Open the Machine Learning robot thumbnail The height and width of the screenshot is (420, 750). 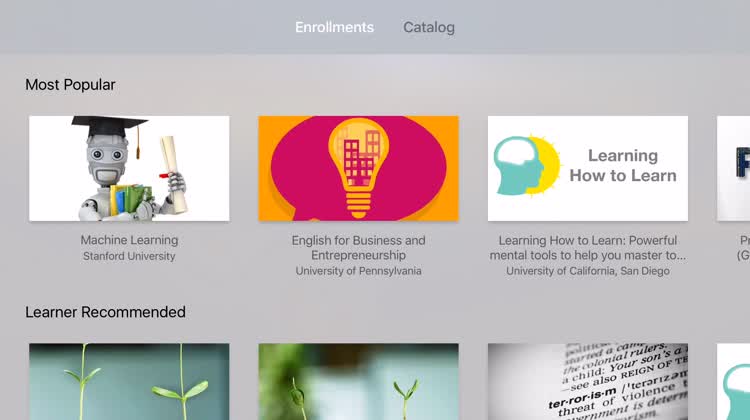[129, 168]
